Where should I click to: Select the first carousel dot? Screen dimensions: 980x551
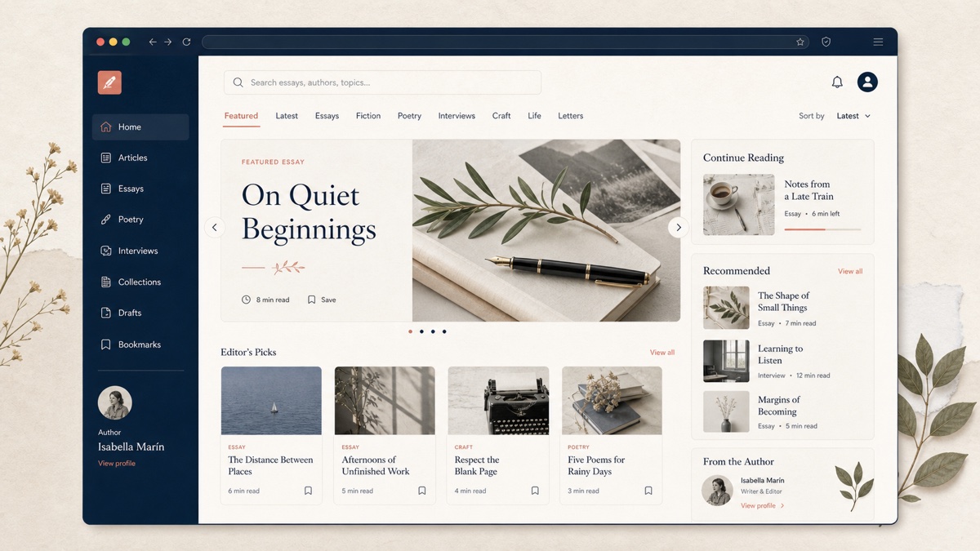410,331
